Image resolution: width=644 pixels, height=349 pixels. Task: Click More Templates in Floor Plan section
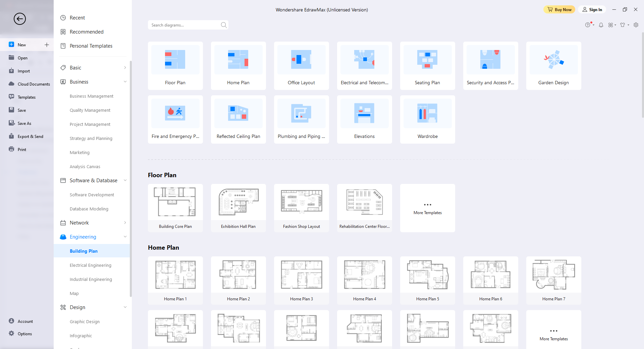pos(427,208)
